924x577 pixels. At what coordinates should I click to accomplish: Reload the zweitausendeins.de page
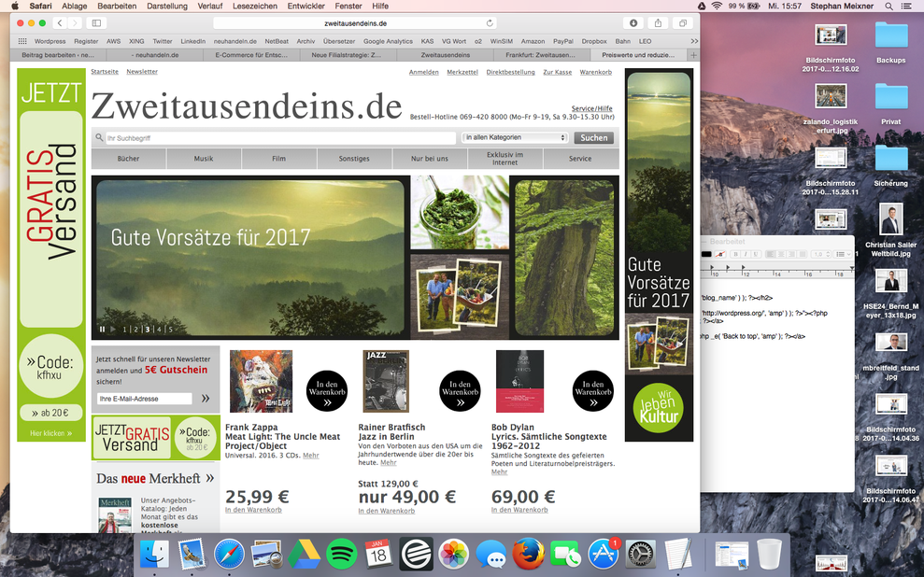click(x=490, y=23)
